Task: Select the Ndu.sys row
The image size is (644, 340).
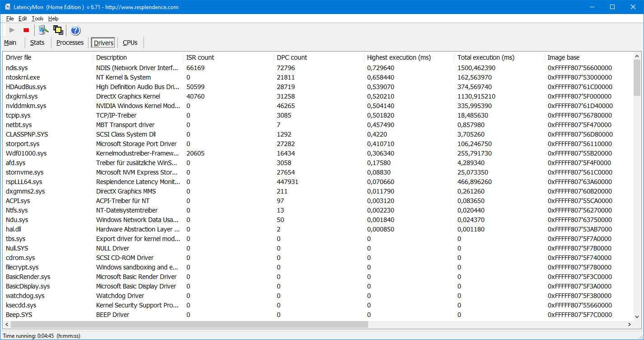Action: tap(318, 220)
